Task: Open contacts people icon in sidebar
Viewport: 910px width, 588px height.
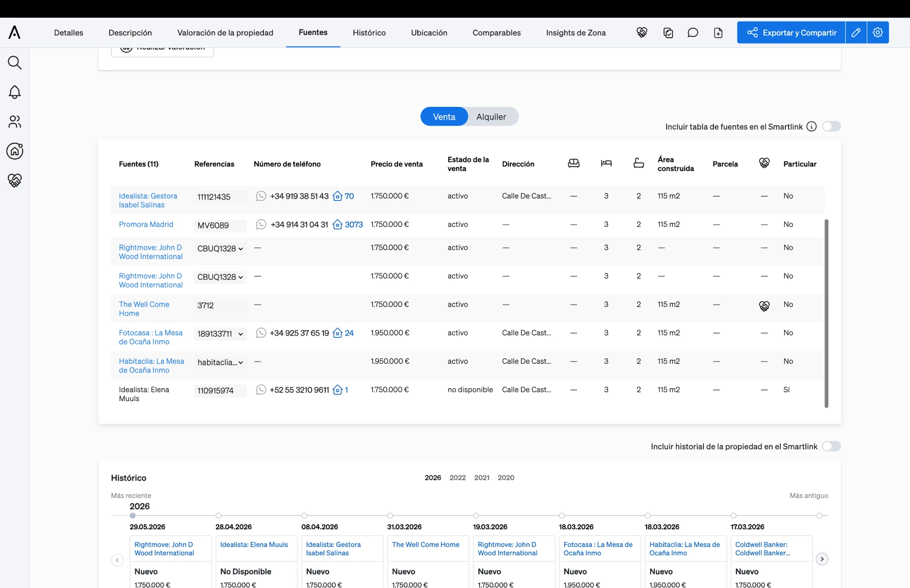Action: click(x=15, y=122)
